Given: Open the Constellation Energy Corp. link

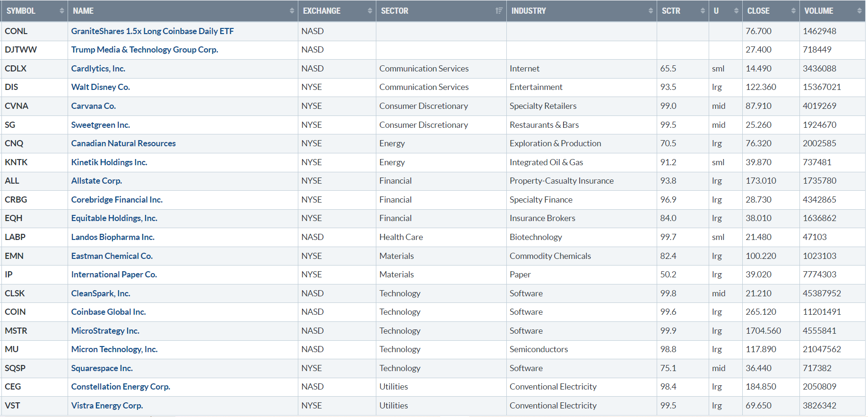Looking at the screenshot, I should [x=120, y=387].
